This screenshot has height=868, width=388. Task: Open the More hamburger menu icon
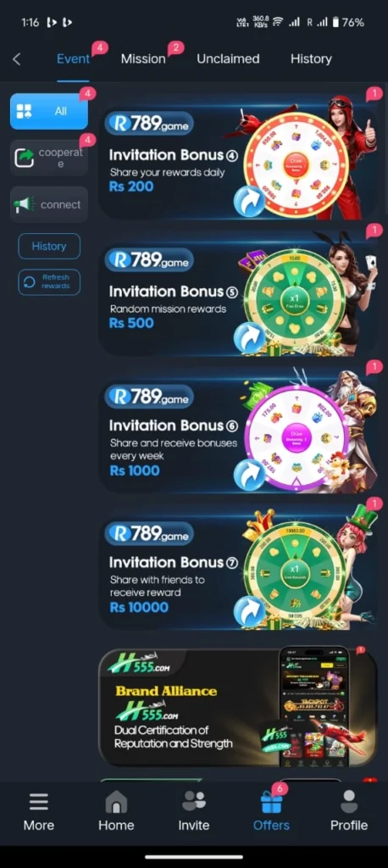pyautogui.click(x=39, y=801)
